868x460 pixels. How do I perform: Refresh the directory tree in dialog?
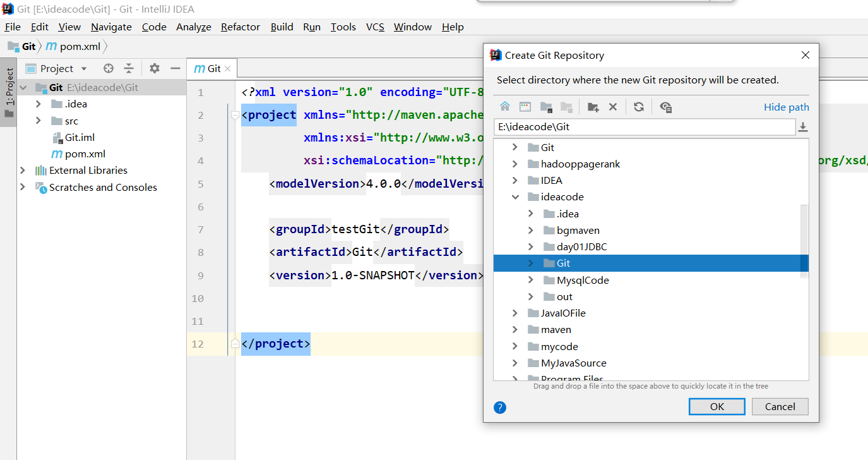(639, 107)
